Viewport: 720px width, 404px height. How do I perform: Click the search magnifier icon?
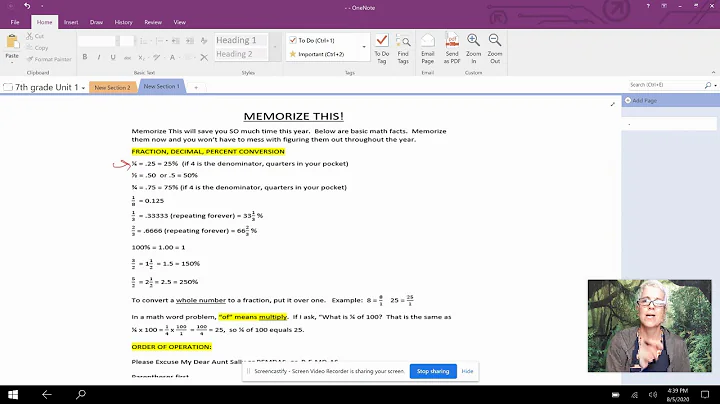pos(708,85)
